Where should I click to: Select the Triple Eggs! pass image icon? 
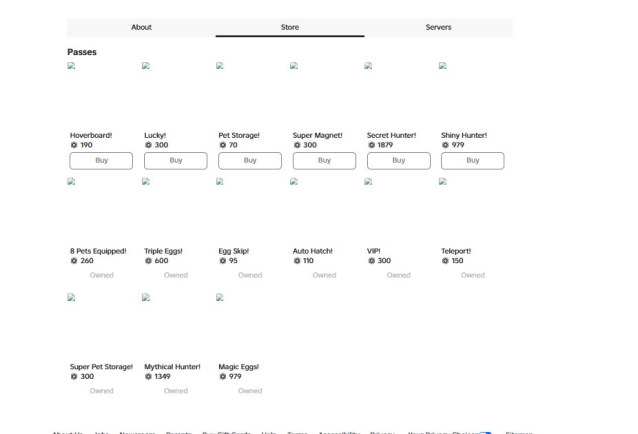click(146, 181)
